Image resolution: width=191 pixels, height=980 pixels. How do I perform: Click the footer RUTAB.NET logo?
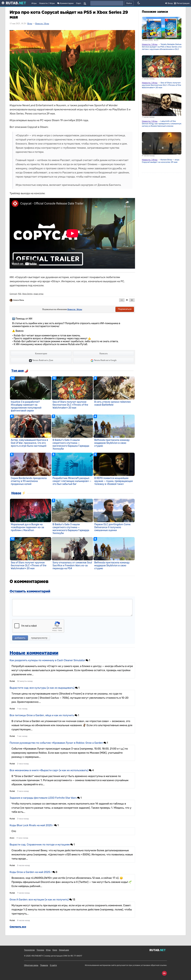pyautogui.click(x=158, y=950)
